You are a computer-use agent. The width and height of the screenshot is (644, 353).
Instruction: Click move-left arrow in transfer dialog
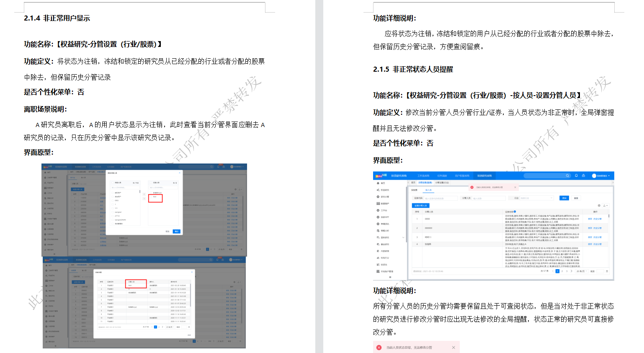coord(144,194)
